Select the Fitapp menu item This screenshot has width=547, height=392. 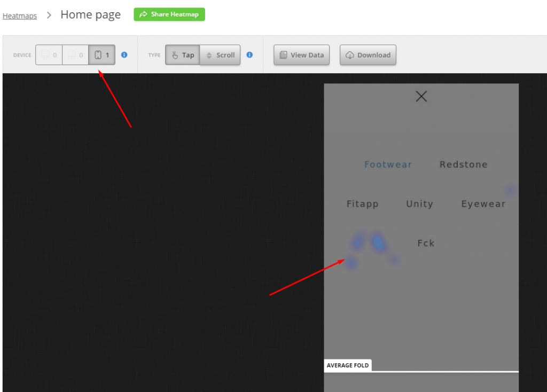(x=362, y=204)
